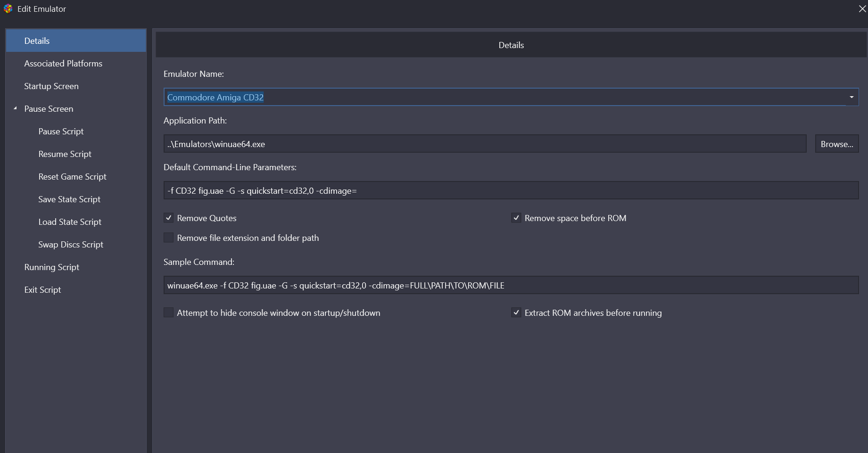Open the Associated Platforms section
Screen dimensions: 868x453
[x=63, y=64]
